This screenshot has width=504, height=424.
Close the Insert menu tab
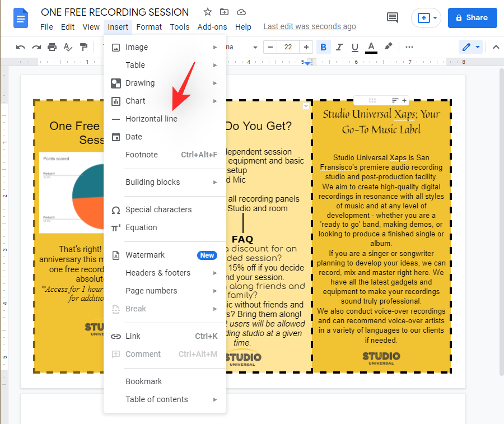118,27
